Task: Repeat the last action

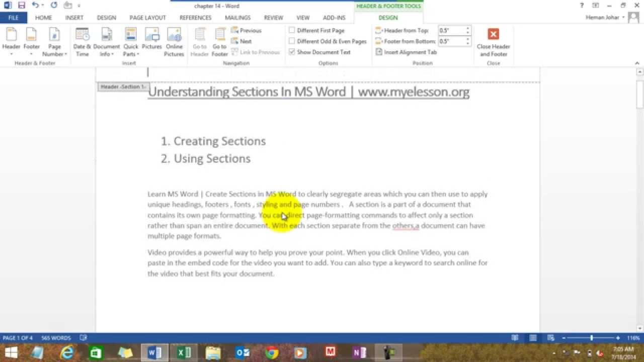Action: click(54, 6)
